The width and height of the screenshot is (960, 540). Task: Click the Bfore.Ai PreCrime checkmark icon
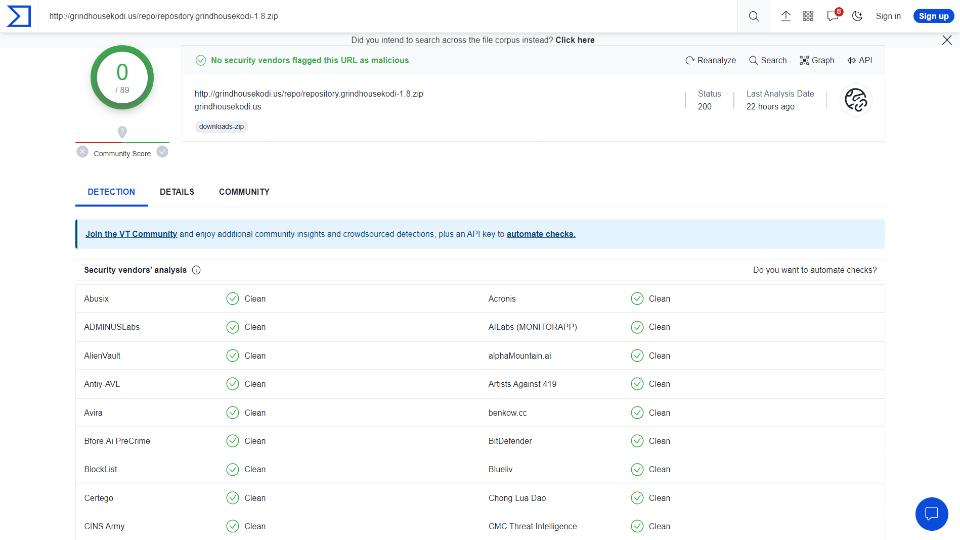pos(232,441)
